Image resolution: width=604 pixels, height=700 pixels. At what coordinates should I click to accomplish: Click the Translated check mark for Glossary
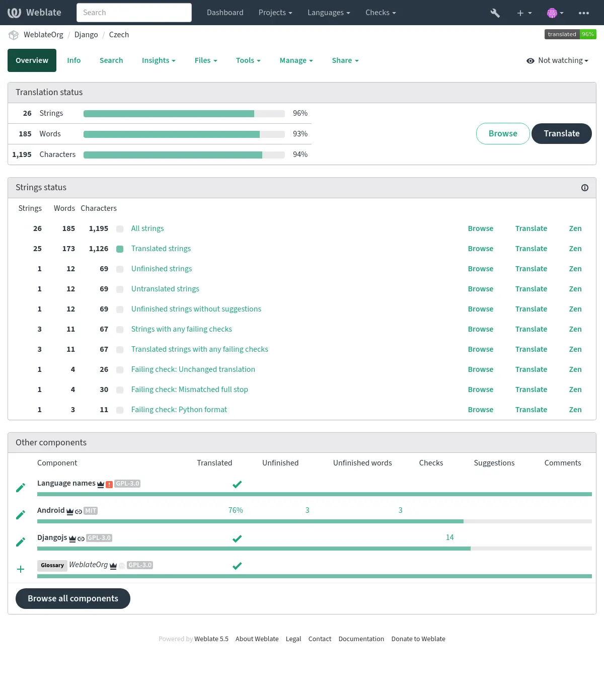click(x=237, y=566)
